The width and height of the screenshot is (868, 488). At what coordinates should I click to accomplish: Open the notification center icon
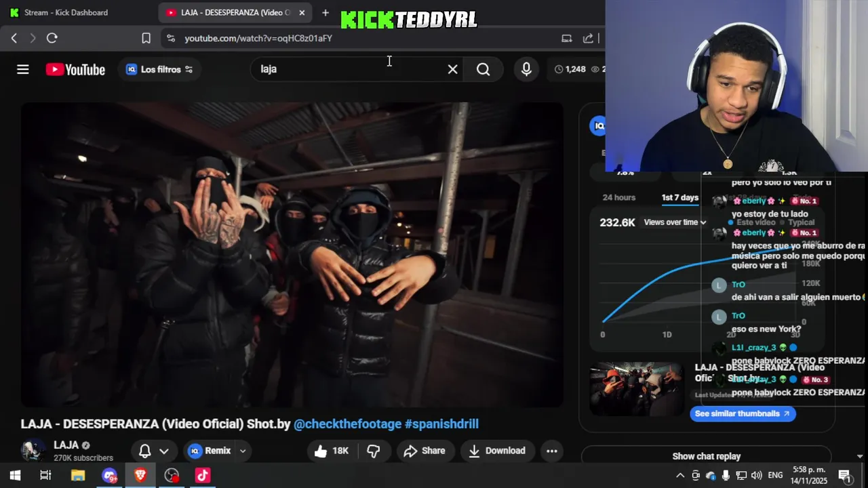845,475
